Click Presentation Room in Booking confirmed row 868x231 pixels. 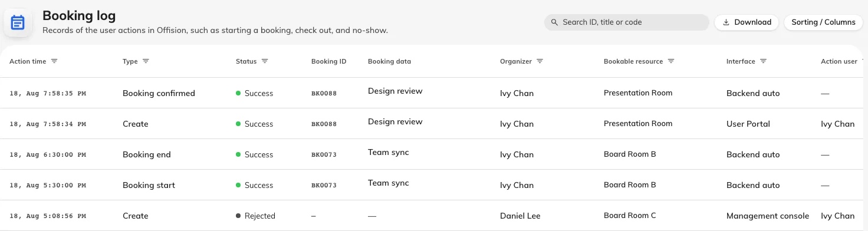[x=638, y=93]
